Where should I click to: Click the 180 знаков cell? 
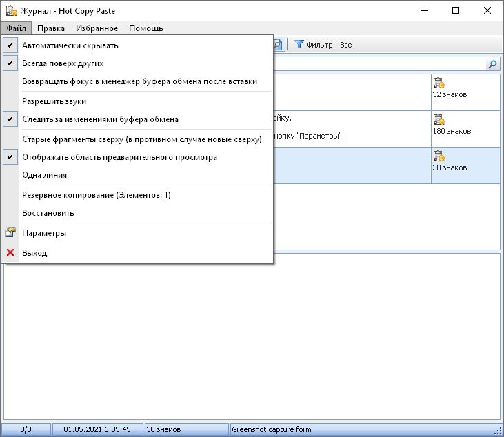465,129
